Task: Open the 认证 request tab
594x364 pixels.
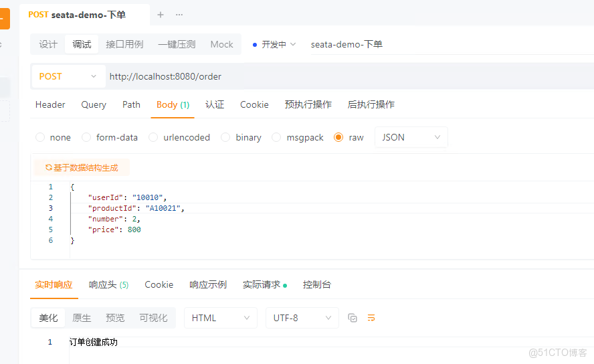Action: pos(215,104)
